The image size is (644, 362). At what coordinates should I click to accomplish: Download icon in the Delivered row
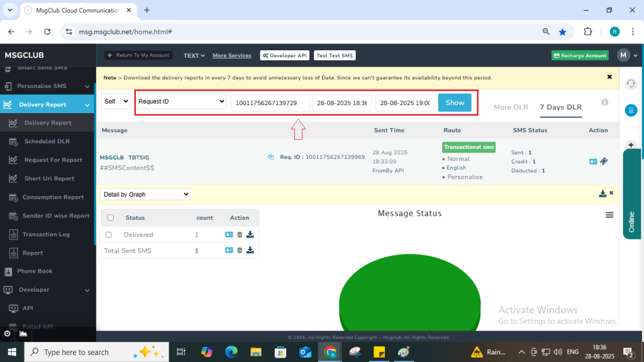250,235
